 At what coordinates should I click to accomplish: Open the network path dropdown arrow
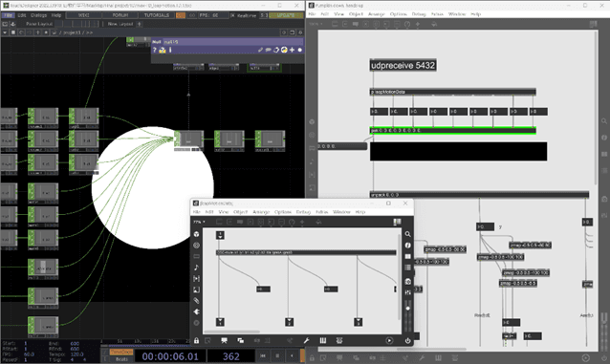5,32
